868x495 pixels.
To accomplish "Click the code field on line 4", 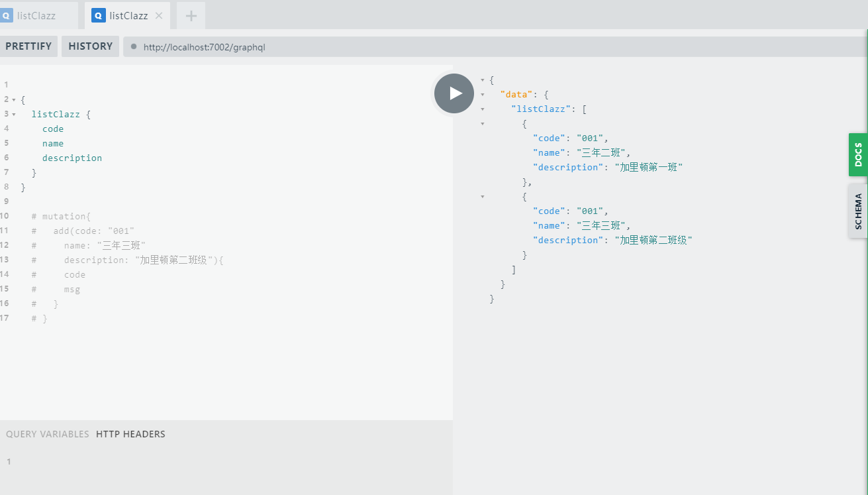I will pos(53,129).
